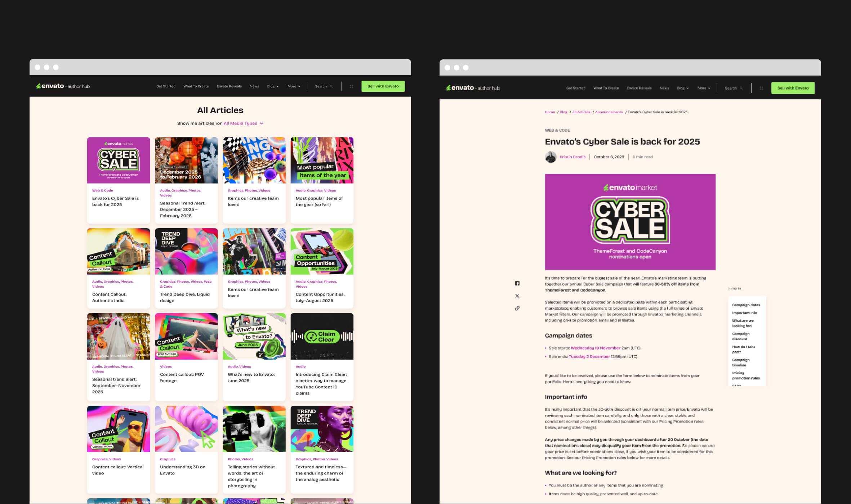Go to All Articles via the breadcrumb
This screenshot has width=851, height=504.
pos(581,112)
